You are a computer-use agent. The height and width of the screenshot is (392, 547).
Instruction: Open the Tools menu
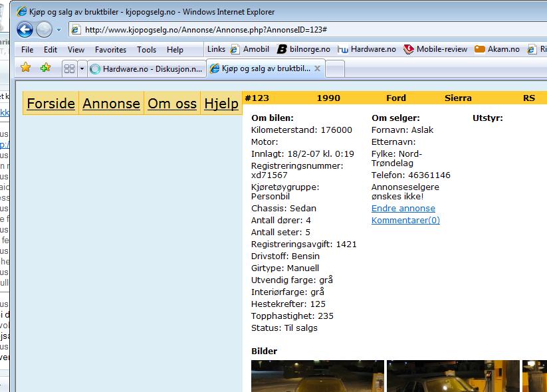pos(146,50)
